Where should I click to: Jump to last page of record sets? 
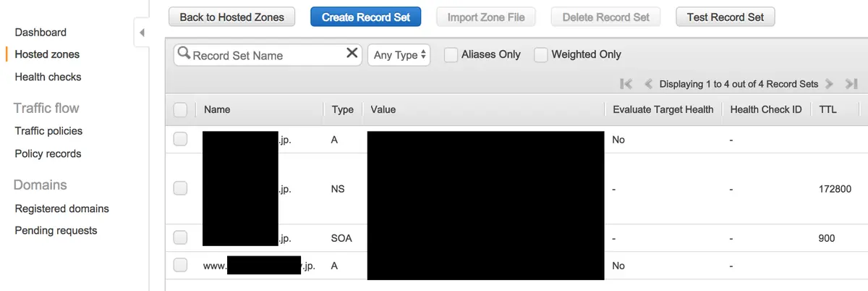(851, 84)
